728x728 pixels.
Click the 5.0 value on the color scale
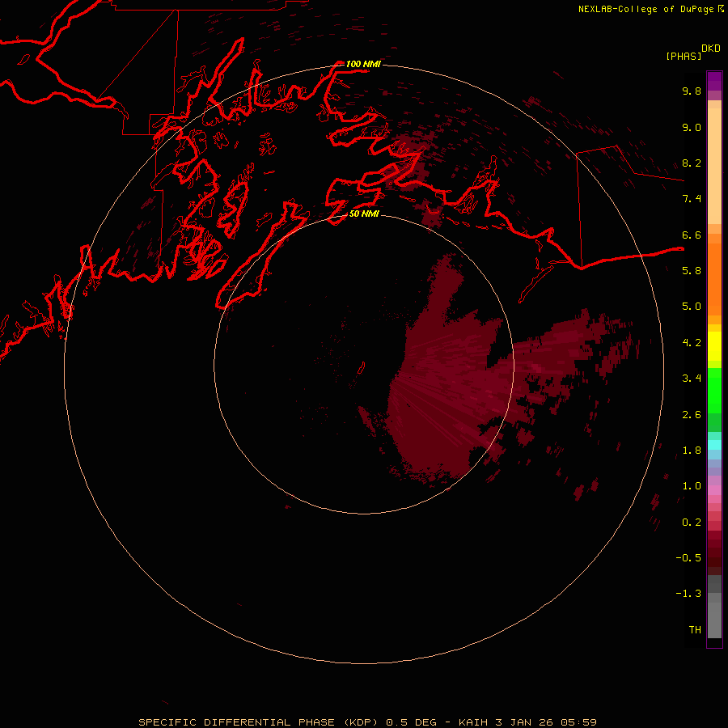(692, 307)
